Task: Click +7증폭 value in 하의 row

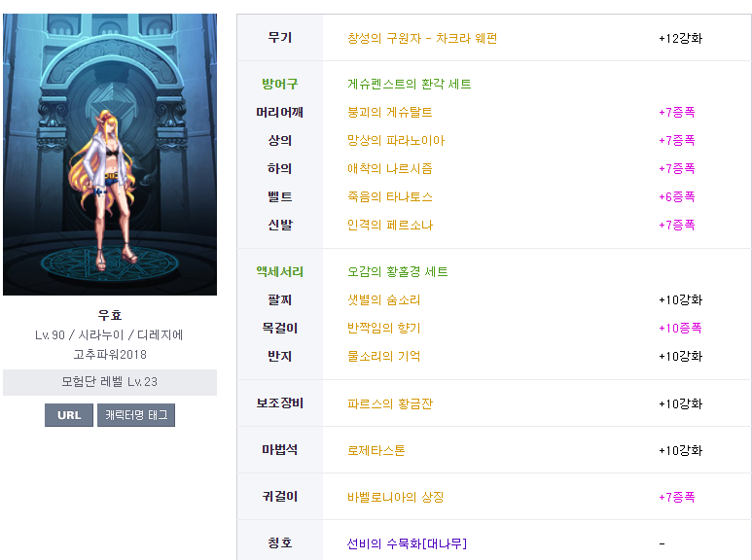Action: click(x=677, y=168)
